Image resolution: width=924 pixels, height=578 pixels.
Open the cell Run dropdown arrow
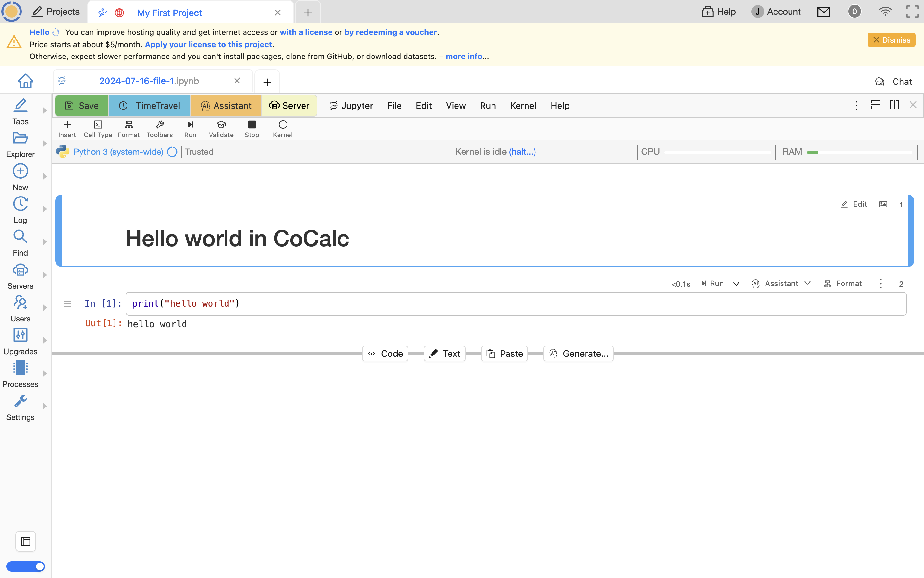[737, 284]
